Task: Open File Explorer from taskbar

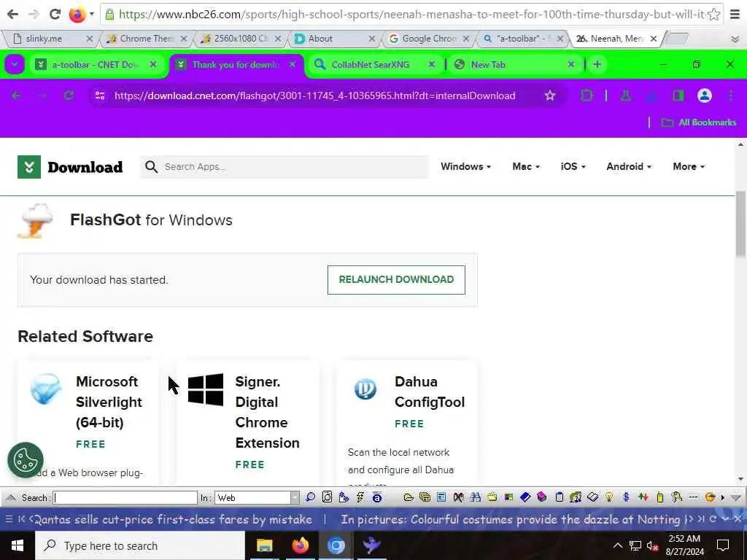Action: pos(264,545)
